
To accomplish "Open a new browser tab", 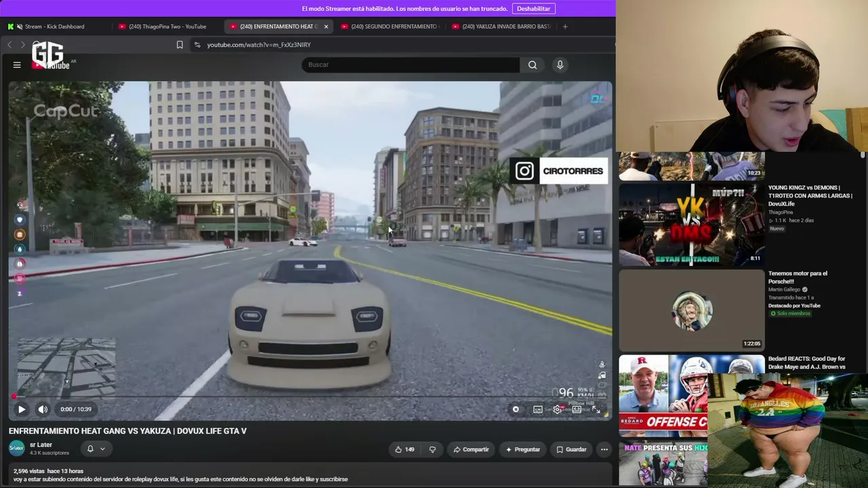I will (565, 26).
